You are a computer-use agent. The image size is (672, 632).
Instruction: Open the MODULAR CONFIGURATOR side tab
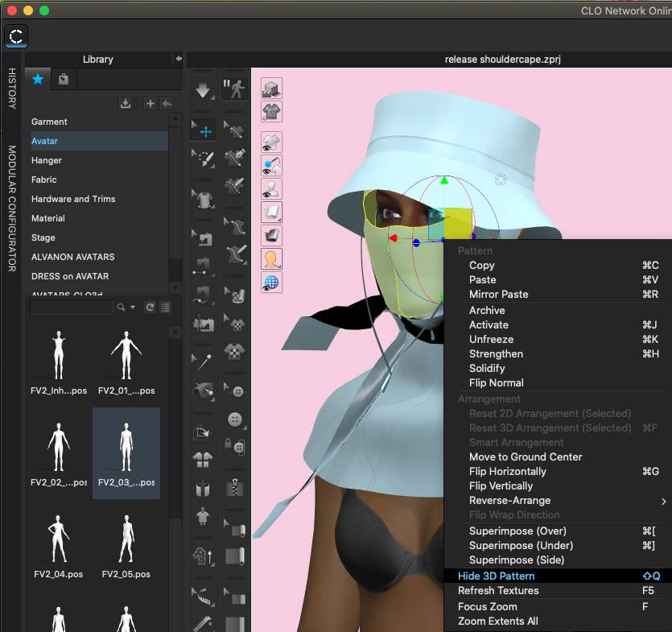pyautogui.click(x=12, y=209)
